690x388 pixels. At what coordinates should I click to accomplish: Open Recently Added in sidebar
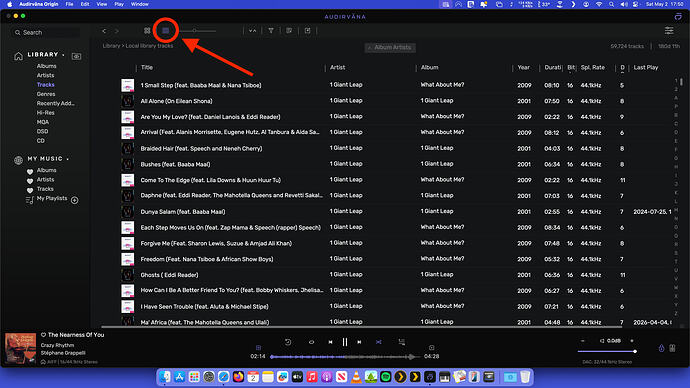click(x=55, y=103)
